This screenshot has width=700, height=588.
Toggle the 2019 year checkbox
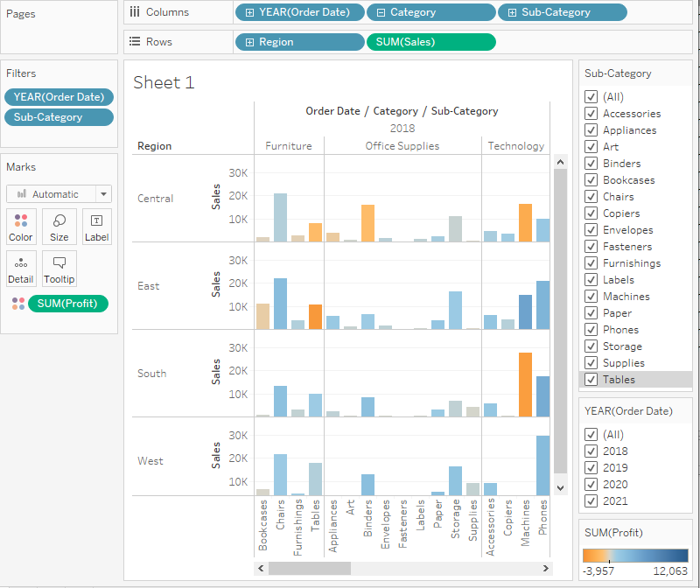coord(591,468)
